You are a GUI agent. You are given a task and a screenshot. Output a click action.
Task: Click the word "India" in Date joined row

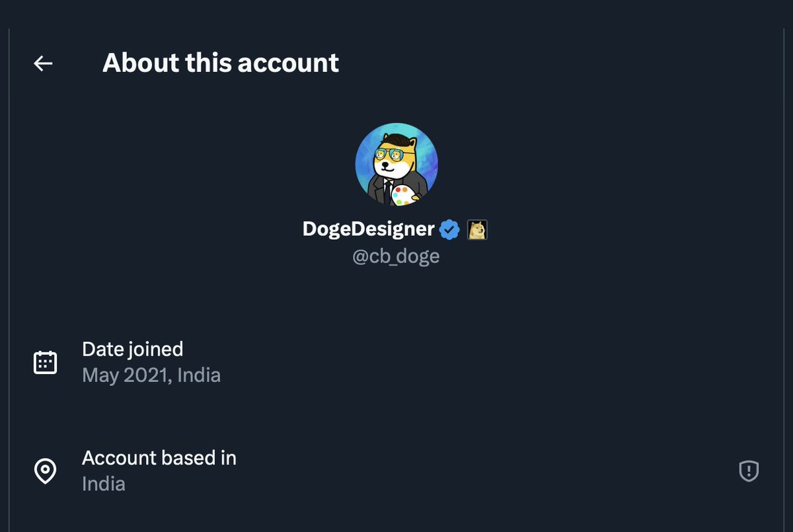[199, 375]
